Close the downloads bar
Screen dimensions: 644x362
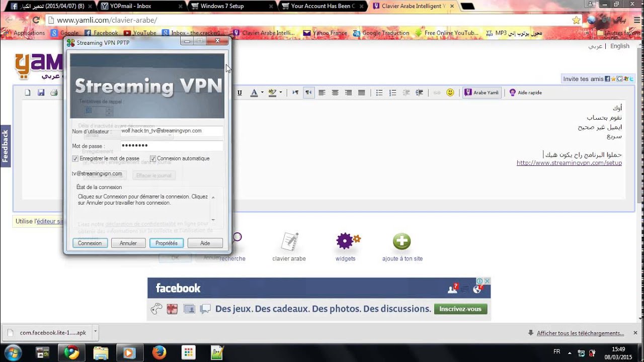tap(636, 333)
